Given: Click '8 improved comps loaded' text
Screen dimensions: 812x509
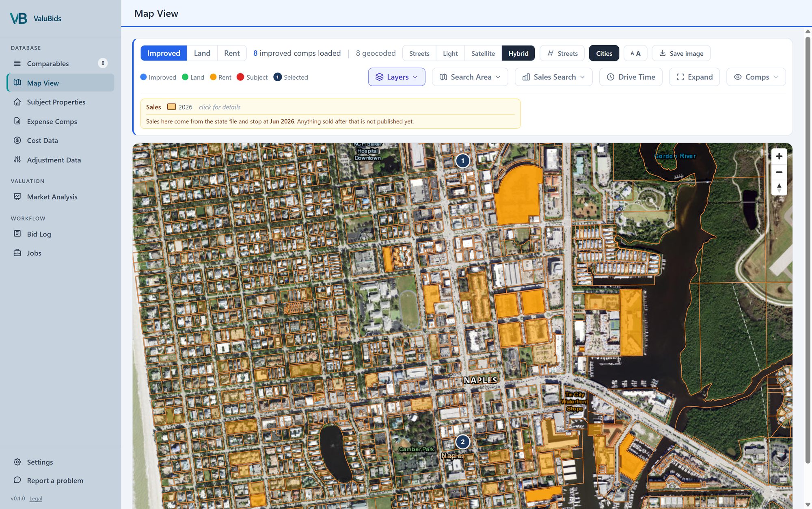Looking at the screenshot, I should pos(297,53).
